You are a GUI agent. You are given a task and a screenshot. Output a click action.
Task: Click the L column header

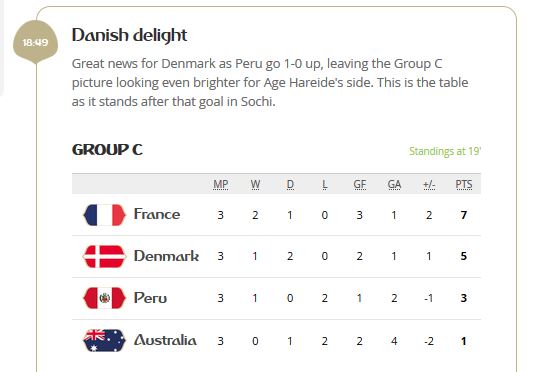[x=325, y=184]
